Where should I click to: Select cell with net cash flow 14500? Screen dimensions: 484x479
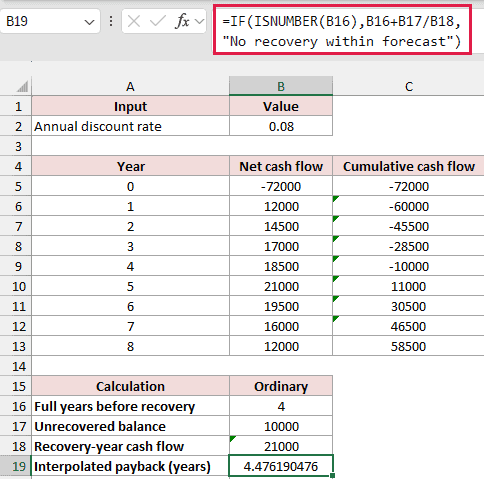(281, 226)
